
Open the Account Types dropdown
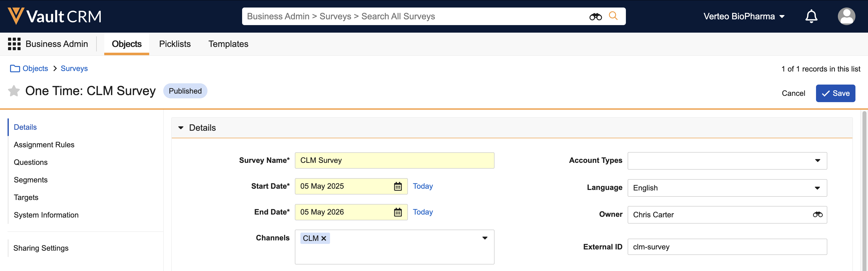pyautogui.click(x=817, y=161)
